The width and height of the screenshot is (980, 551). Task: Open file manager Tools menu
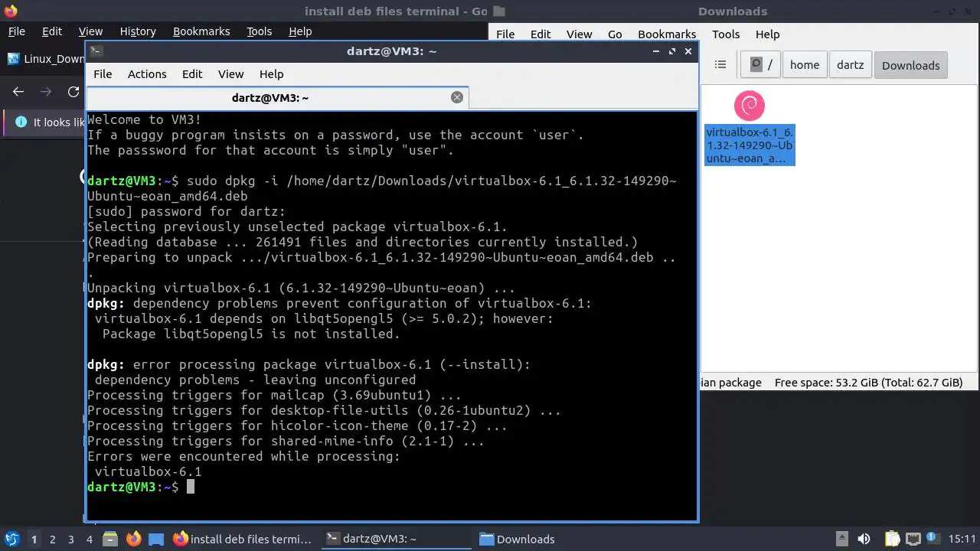click(x=726, y=34)
